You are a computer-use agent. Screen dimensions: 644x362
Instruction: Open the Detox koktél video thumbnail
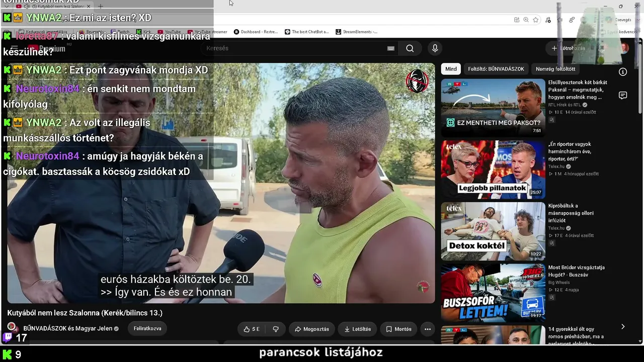(493, 231)
